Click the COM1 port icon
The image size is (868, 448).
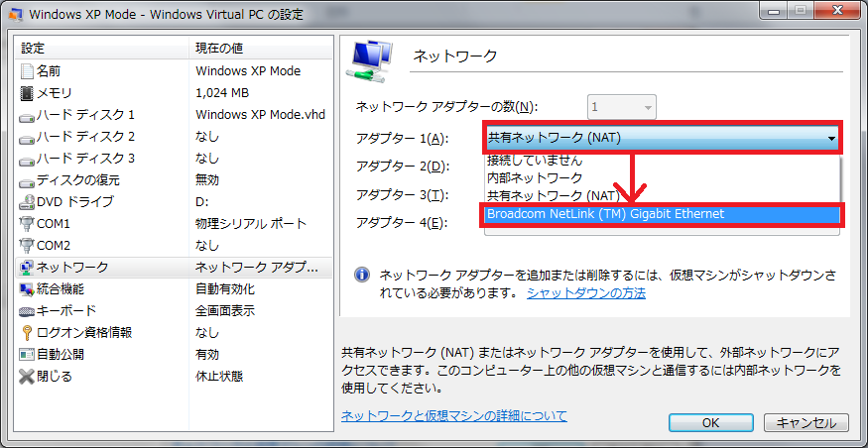point(27,223)
